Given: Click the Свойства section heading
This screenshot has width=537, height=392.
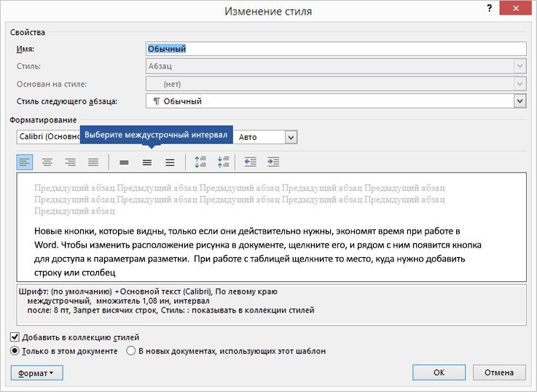Looking at the screenshot, I should tap(28, 32).
